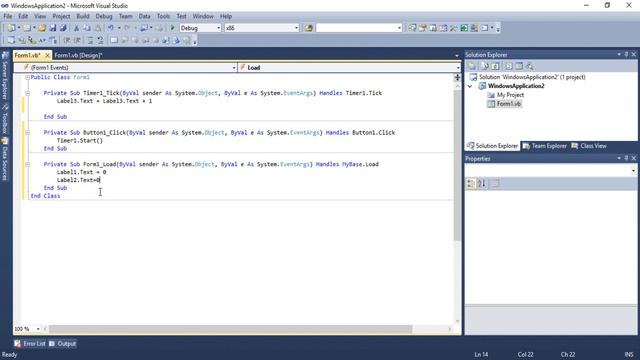
Task: Start debugging with green play icon
Action: [172, 28]
